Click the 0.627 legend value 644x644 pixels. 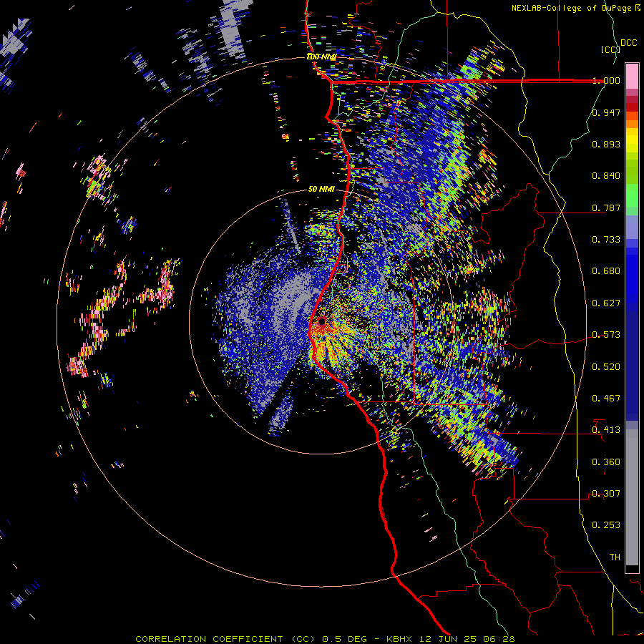(x=606, y=303)
